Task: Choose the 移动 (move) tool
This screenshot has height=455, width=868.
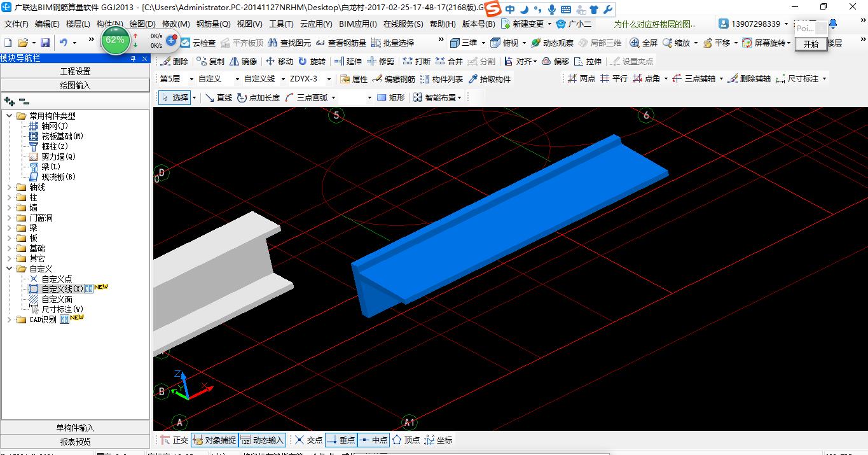Action: click(x=279, y=62)
